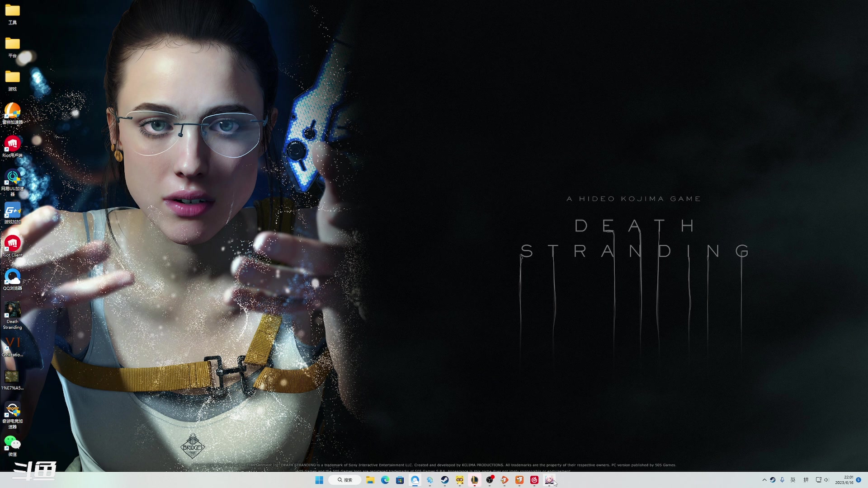
Task: Toggle the 英 input language indicator
Action: pos(793,480)
